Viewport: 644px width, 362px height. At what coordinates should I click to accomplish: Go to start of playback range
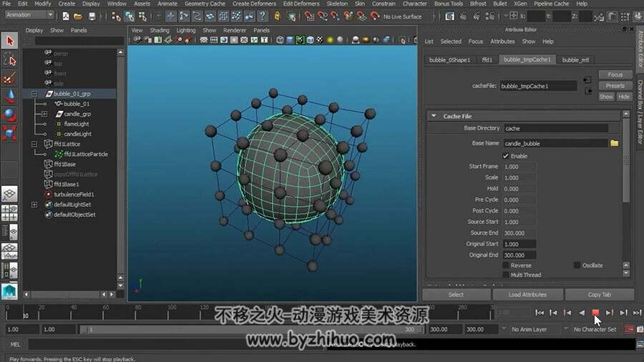point(540,313)
